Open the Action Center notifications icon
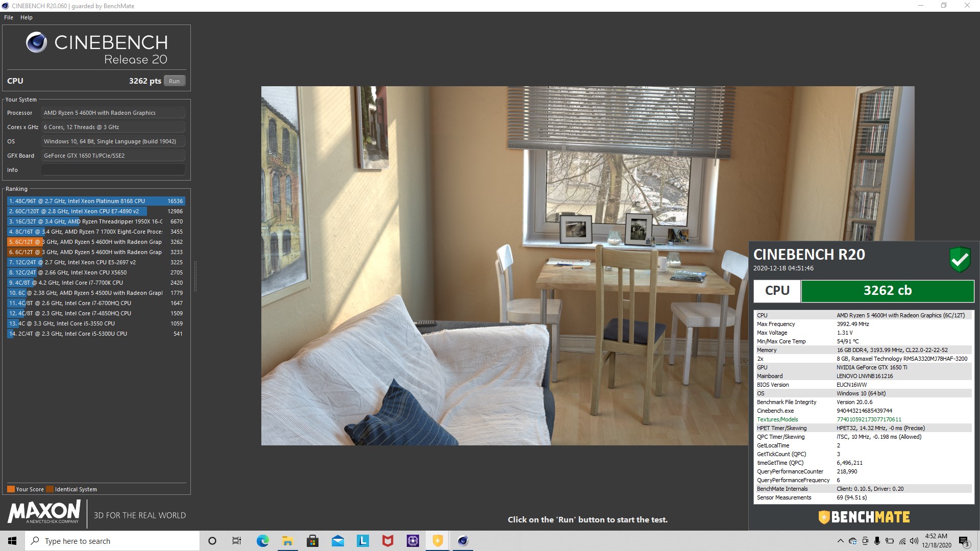Image resolution: width=980 pixels, height=551 pixels. click(x=964, y=541)
